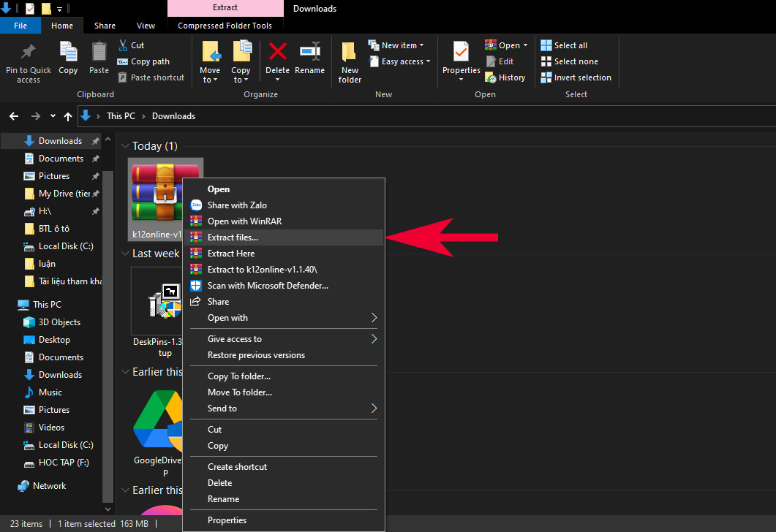Open Properties from the ribbon
Image resolution: width=776 pixels, height=532 pixels.
click(x=461, y=59)
